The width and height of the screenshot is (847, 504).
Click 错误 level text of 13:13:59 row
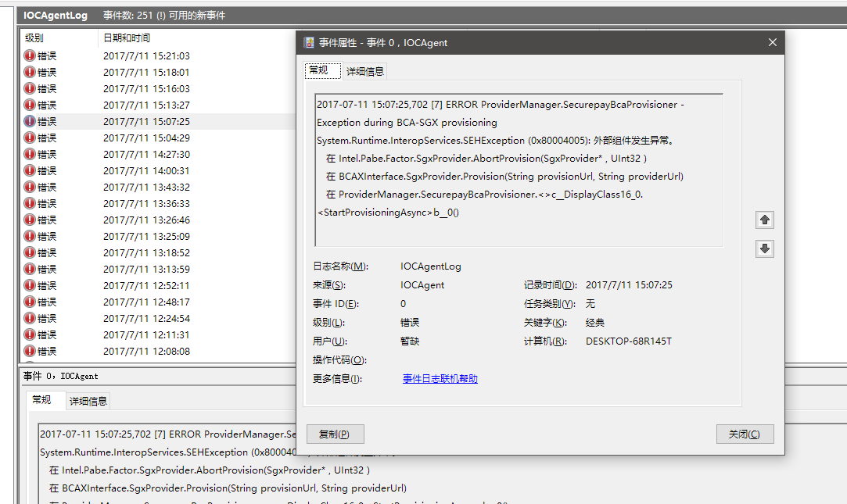click(x=47, y=269)
